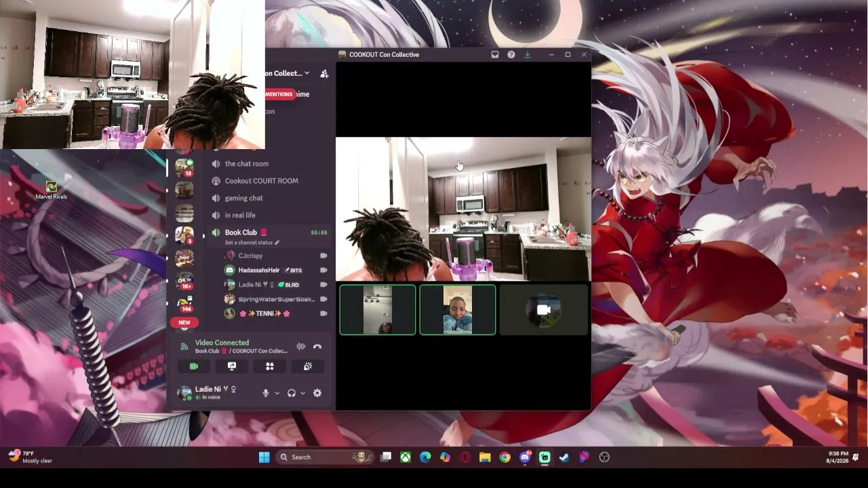The height and width of the screenshot is (488, 868).
Task: Click the camera icon beside CJcrispy
Action: [x=323, y=256]
